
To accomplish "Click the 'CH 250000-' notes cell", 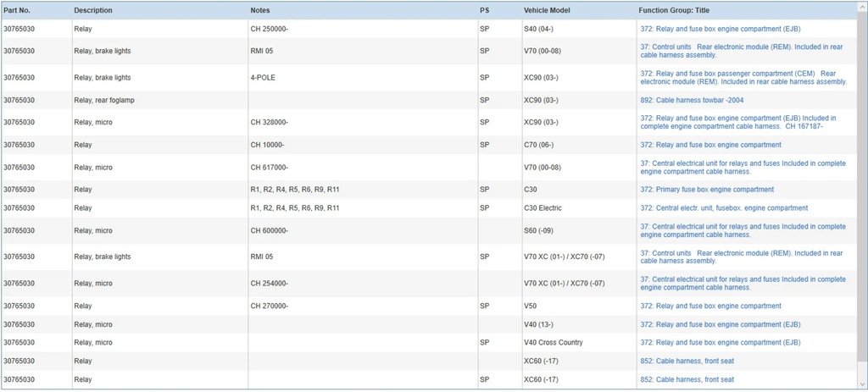I will [269, 29].
